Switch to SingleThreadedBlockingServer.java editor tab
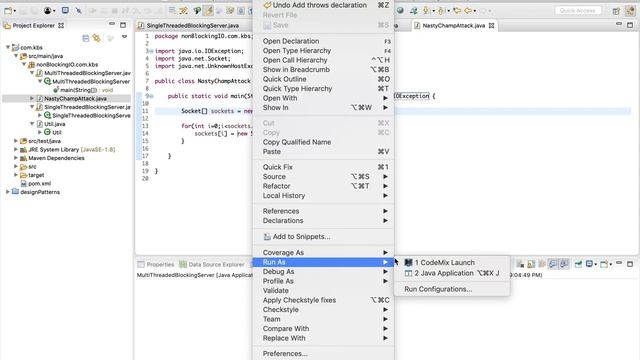Screen dimensions: 640x360 [193, 25]
